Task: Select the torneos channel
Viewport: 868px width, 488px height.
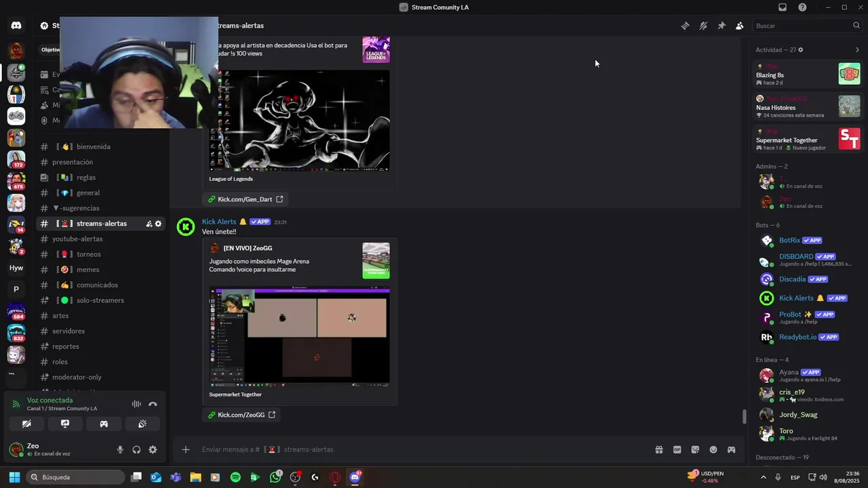Action: point(100,254)
